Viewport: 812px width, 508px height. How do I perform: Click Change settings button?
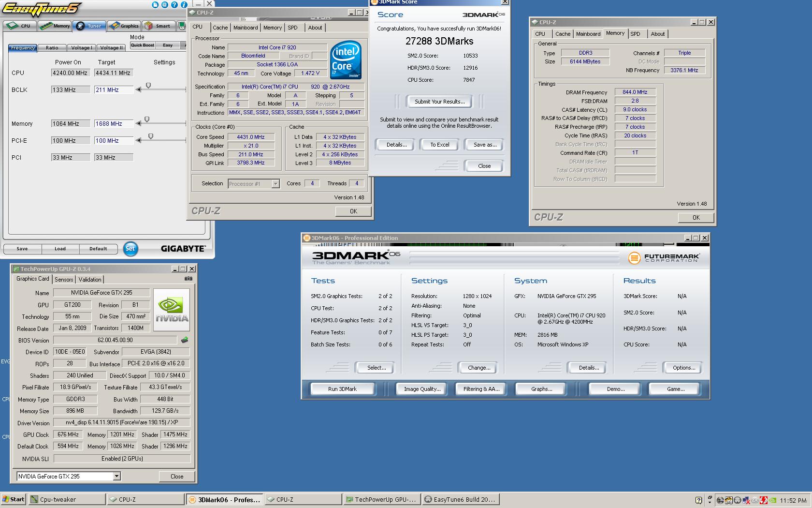click(479, 368)
